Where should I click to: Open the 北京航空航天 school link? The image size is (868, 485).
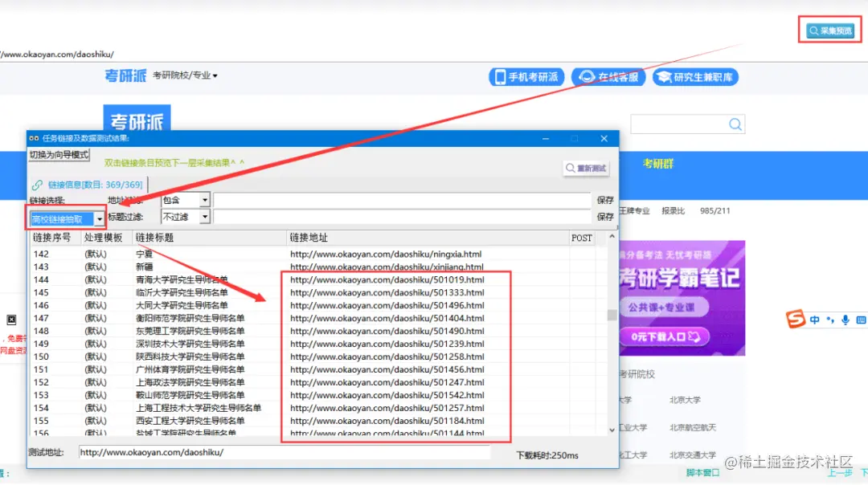(x=693, y=427)
